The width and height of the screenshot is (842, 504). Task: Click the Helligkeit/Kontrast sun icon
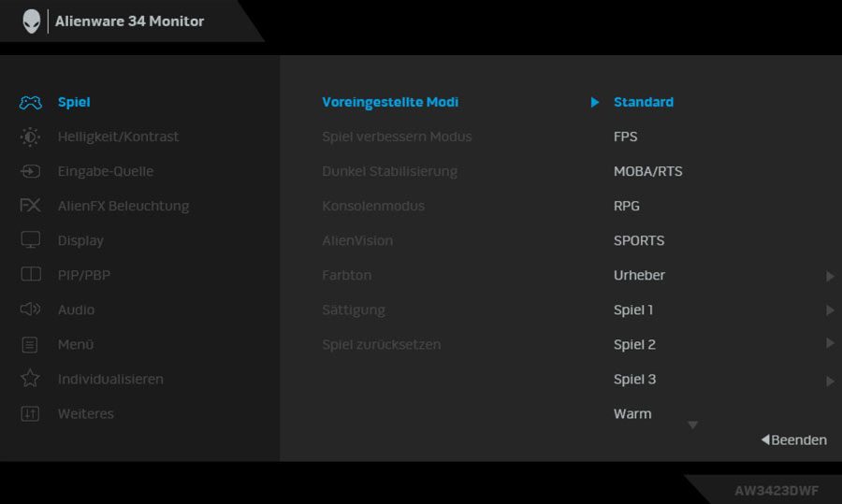tap(30, 137)
